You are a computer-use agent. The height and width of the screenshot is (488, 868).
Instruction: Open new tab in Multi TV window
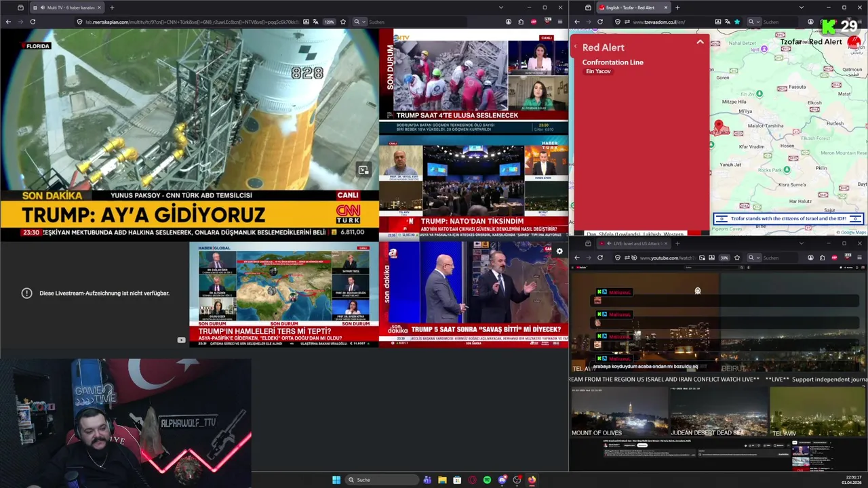pos(112,7)
